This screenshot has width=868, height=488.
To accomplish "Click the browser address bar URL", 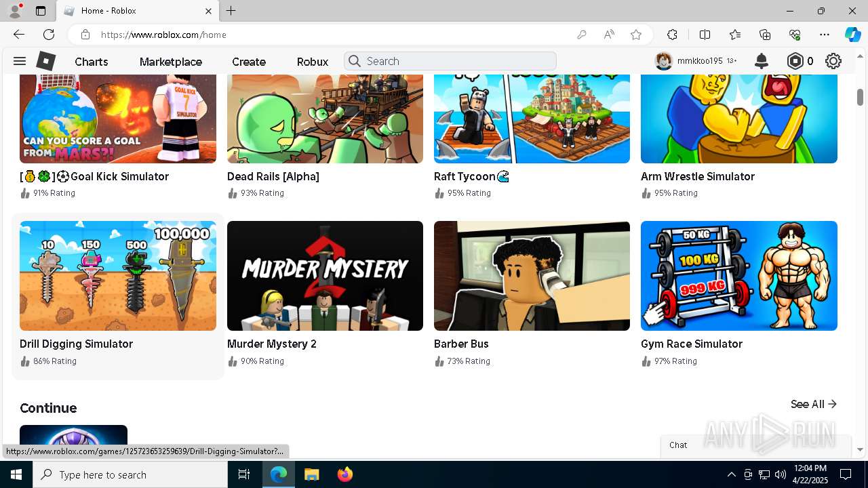I will (x=163, y=35).
